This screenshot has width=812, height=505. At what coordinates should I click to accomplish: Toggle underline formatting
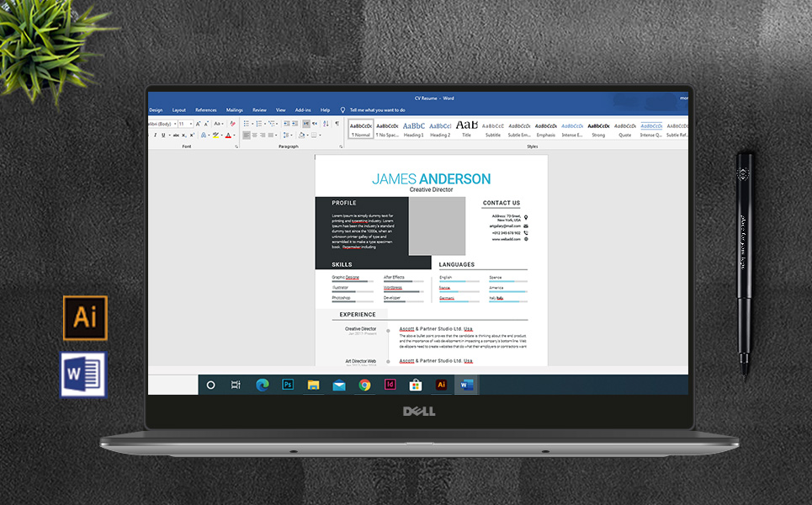point(163,136)
